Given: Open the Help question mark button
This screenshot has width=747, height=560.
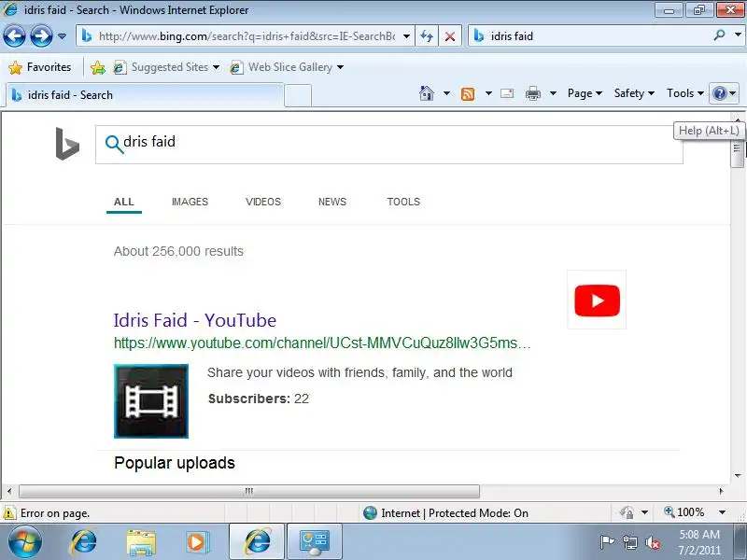Looking at the screenshot, I should pos(725,93).
